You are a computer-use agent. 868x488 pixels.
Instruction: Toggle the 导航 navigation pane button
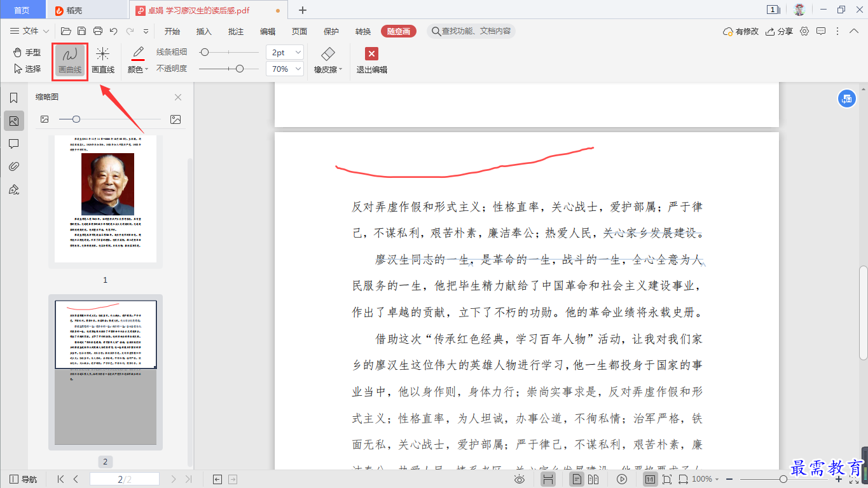tap(23, 479)
